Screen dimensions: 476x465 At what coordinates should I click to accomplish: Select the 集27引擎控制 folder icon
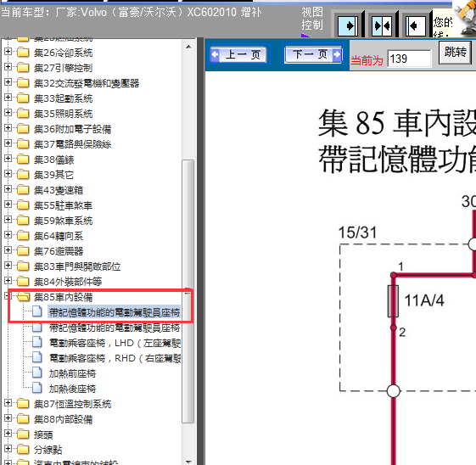(23, 68)
